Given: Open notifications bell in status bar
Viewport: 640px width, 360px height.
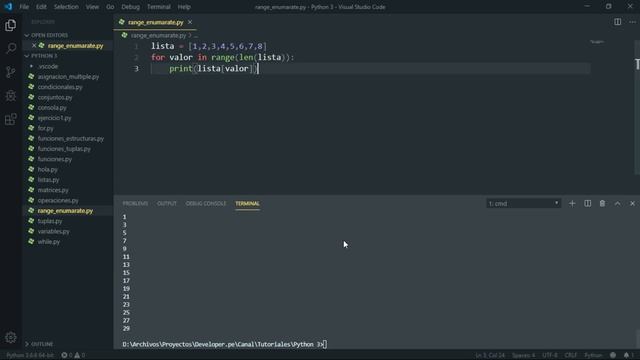Looking at the screenshot, I should click(627, 355).
